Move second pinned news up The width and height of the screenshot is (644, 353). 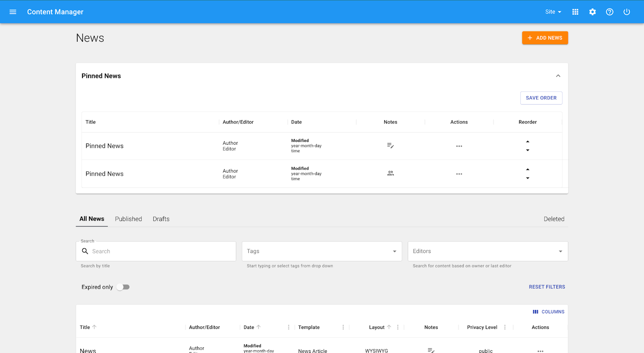tap(528, 169)
